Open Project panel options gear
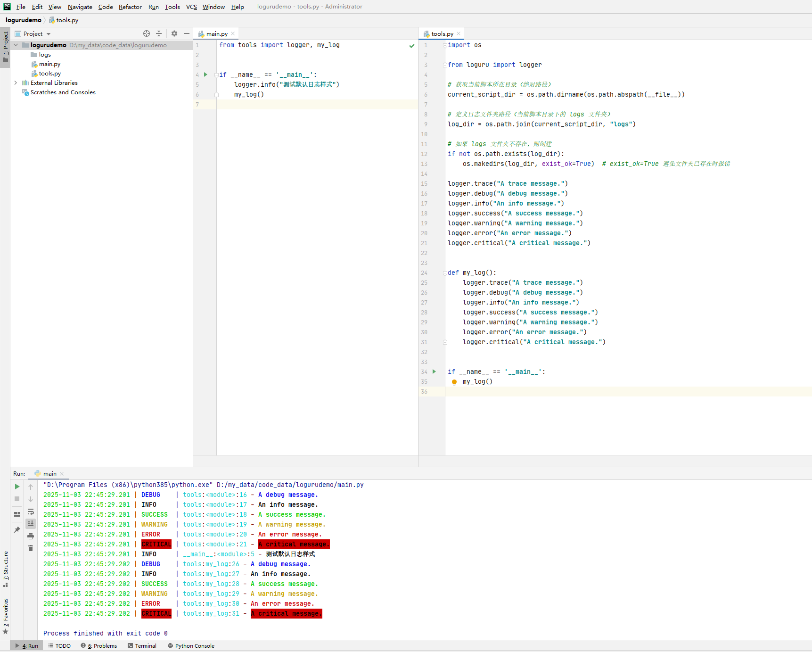 pyautogui.click(x=174, y=33)
